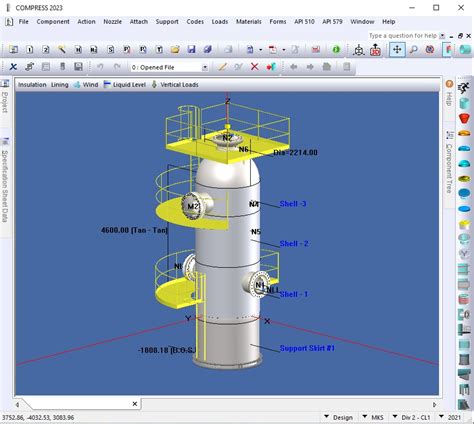This screenshot has height=424, width=474.
Task: Open the Materials menu
Action: coord(249,22)
